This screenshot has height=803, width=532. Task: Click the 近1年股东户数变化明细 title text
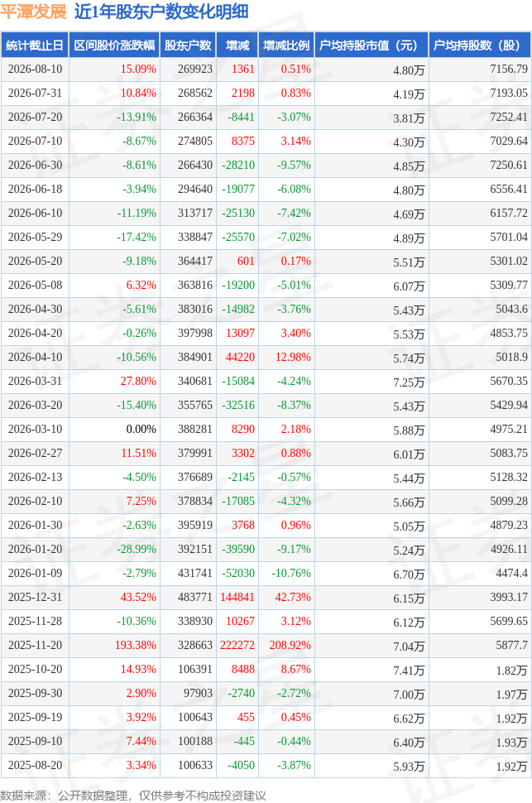[161, 12]
